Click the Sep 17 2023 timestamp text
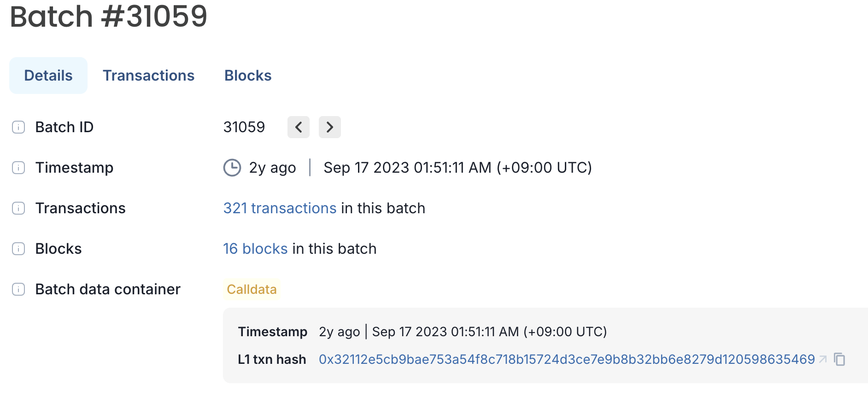This screenshot has height=397, width=868. click(457, 168)
